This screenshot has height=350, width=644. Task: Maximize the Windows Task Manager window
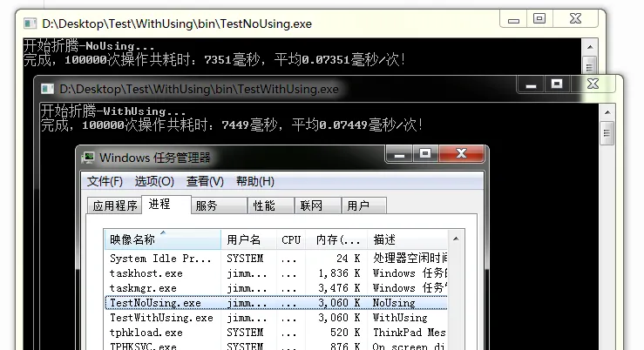pyautogui.click(x=425, y=154)
